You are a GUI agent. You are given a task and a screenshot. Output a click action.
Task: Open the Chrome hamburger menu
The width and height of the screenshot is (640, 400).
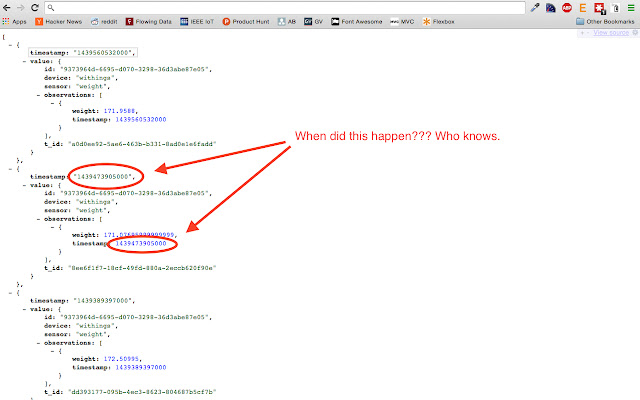630,7
